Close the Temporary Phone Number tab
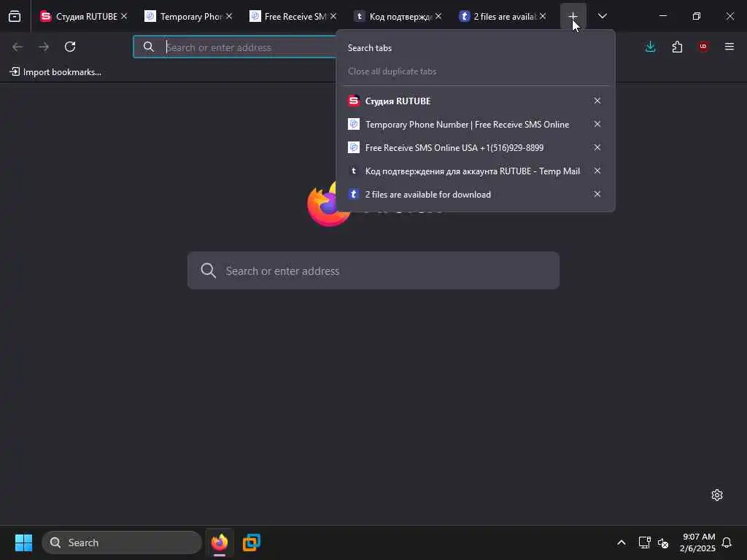747x560 pixels. pos(229,16)
